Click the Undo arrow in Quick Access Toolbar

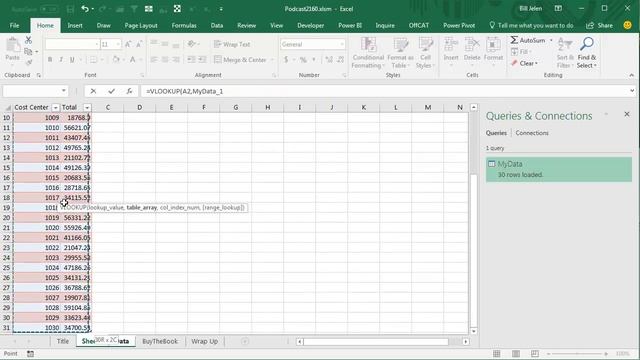tap(85, 9)
